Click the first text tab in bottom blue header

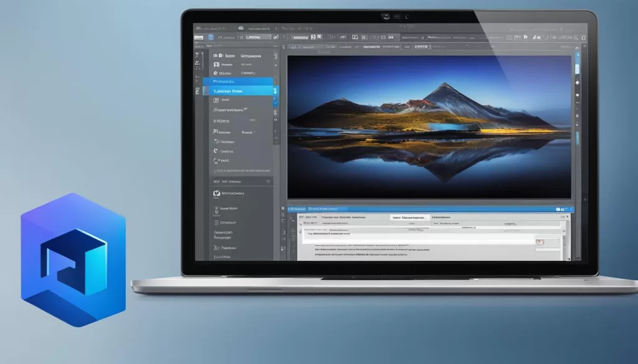(297, 209)
